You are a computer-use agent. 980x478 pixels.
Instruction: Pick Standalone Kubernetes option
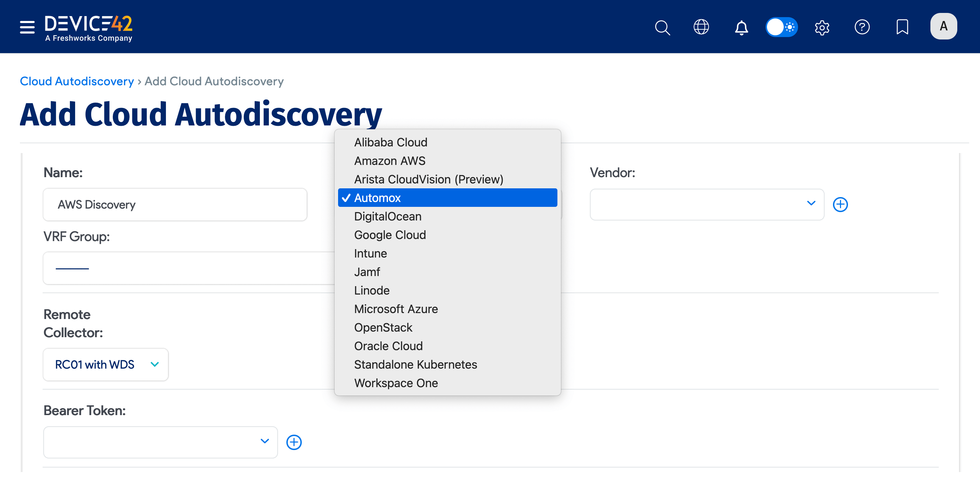tap(416, 364)
